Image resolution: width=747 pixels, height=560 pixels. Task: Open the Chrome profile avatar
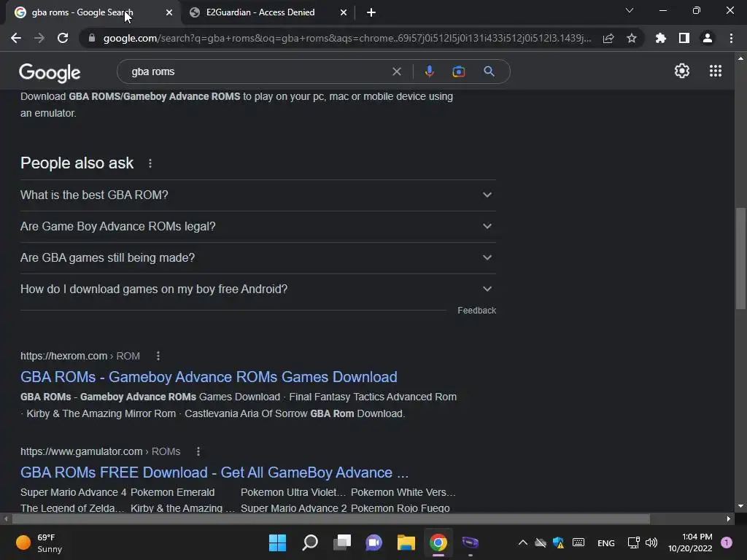pos(708,38)
